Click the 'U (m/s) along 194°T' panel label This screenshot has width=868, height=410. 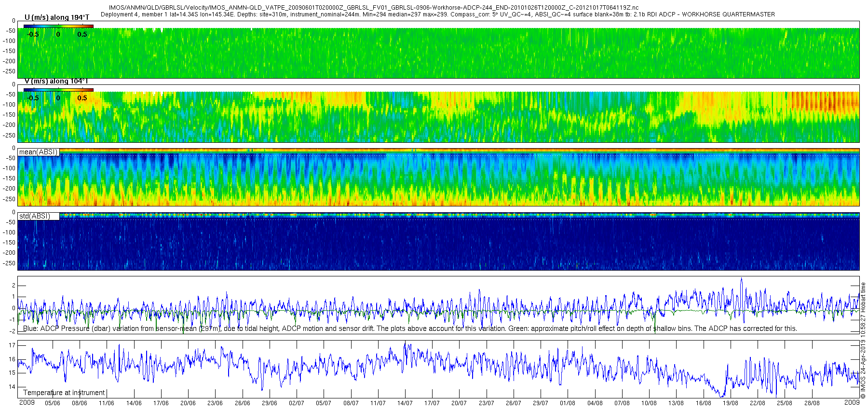click(x=57, y=17)
